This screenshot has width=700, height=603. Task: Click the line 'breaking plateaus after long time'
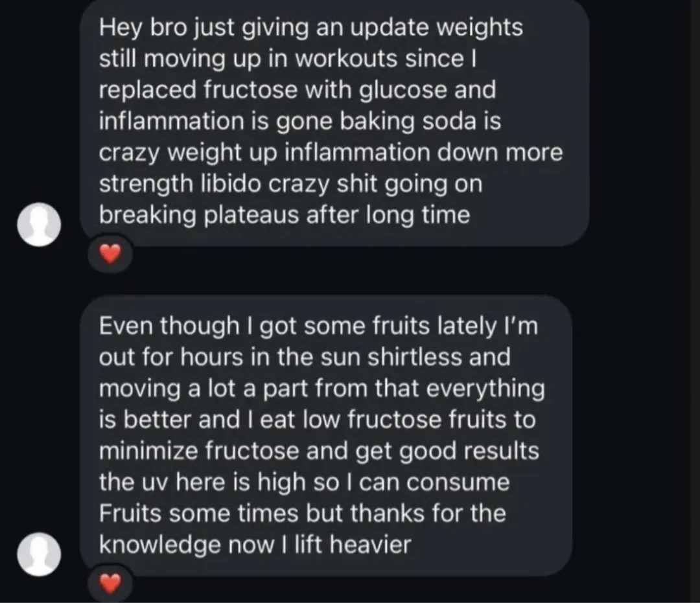(x=285, y=215)
